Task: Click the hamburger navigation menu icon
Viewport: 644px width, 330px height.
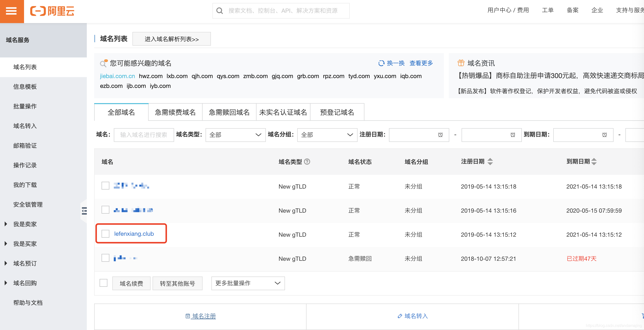Action: [11, 11]
